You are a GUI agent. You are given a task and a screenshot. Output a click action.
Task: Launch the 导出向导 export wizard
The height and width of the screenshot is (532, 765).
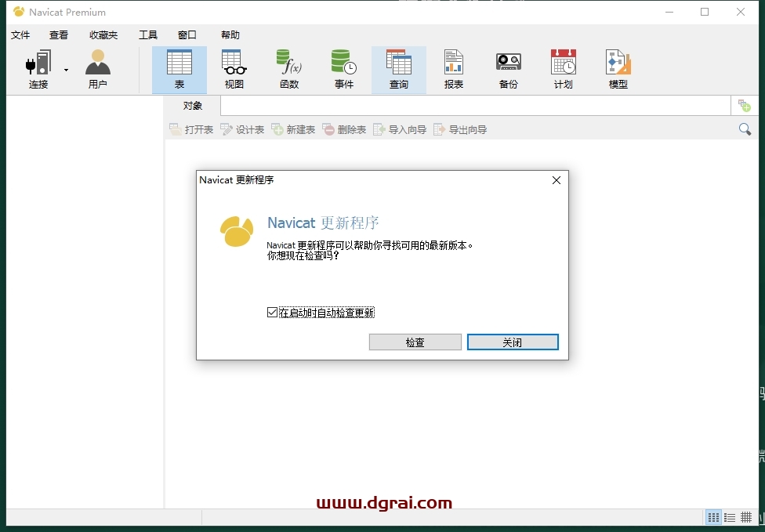460,130
